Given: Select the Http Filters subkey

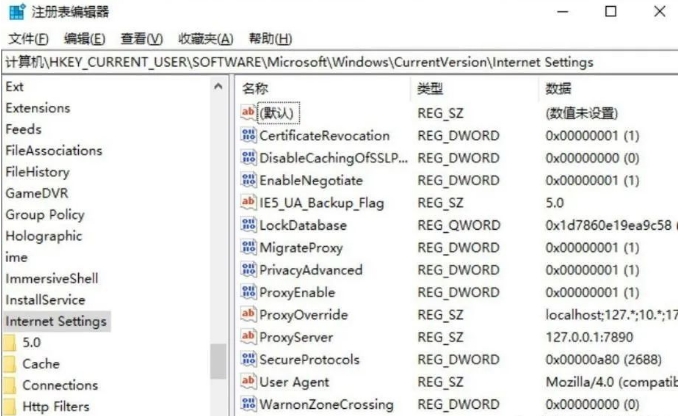Looking at the screenshot, I should coord(55,406).
